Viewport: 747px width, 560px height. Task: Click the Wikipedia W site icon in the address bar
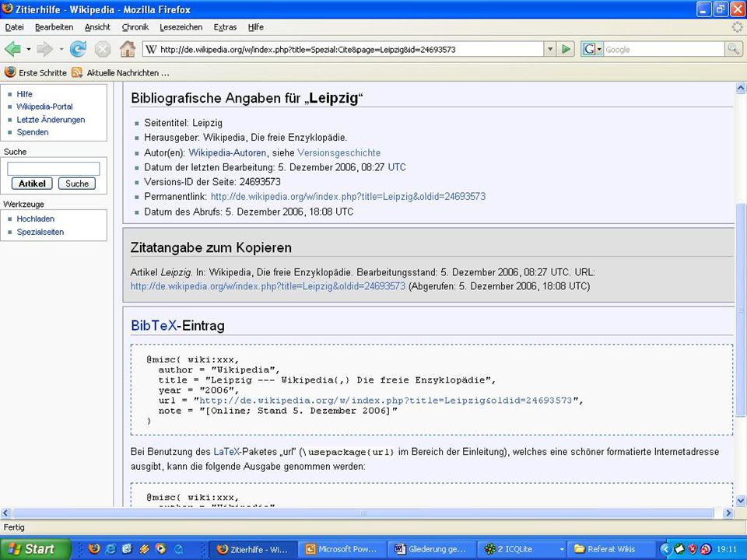click(151, 49)
